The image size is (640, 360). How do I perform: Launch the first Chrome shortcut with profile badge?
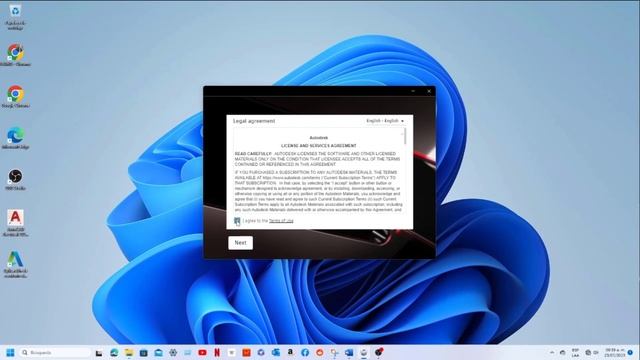(x=15, y=55)
